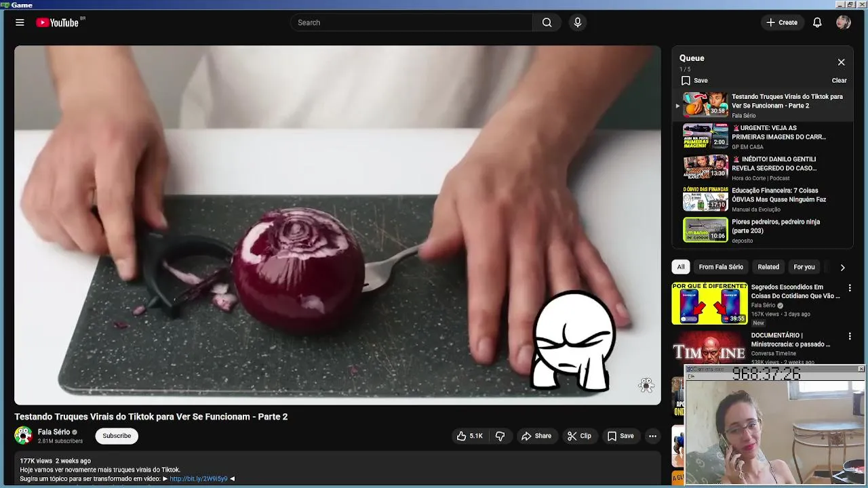The height and width of the screenshot is (488, 868).
Task: Open the YouTube hamburger guide menu
Action: (x=20, y=22)
